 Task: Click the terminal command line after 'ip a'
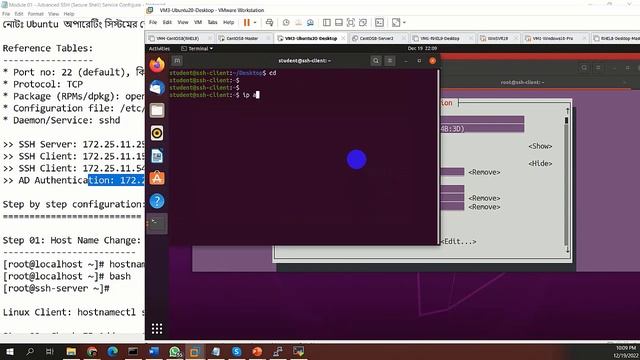tap(258, 95)
